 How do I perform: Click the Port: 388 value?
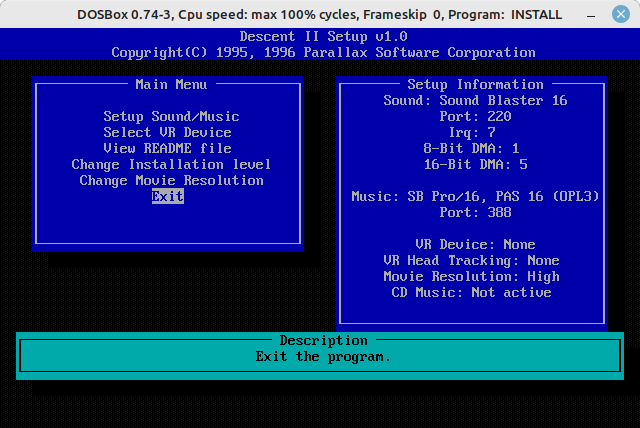[476, 213]
